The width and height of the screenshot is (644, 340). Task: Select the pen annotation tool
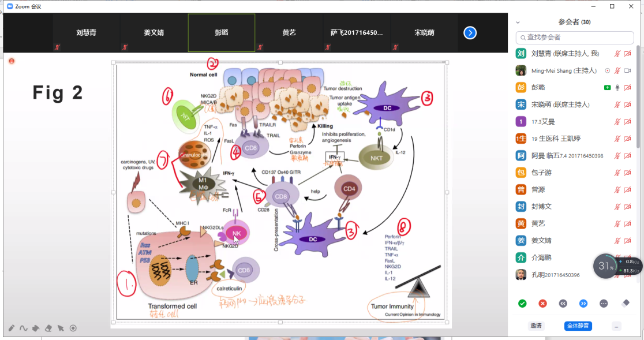coord(12,328)
